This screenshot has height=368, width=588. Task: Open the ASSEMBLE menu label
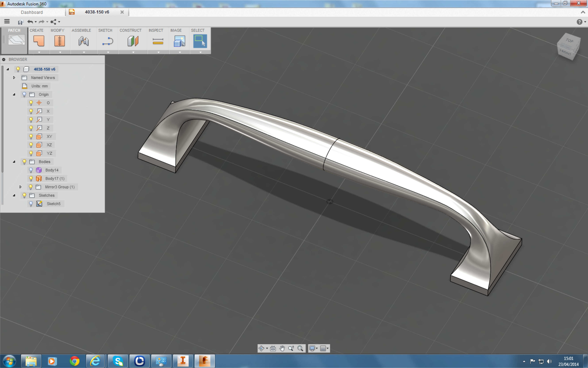click(81, 30)
